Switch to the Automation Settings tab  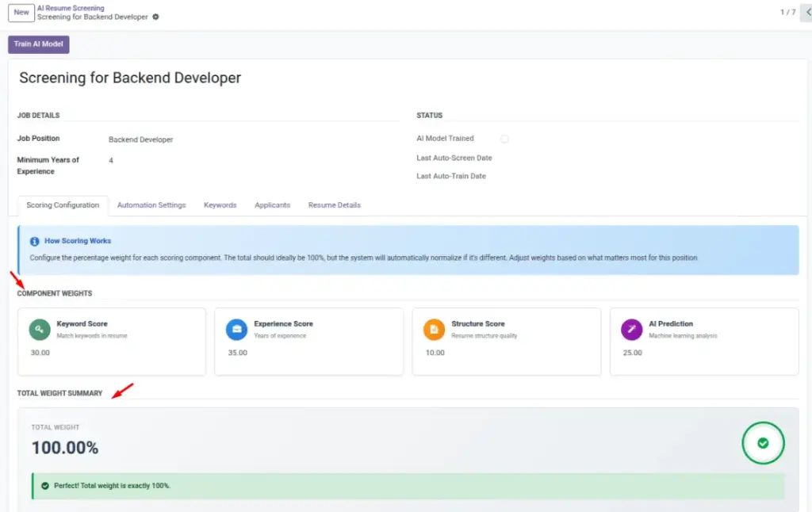pyautogui.click(x=151, y=205)
